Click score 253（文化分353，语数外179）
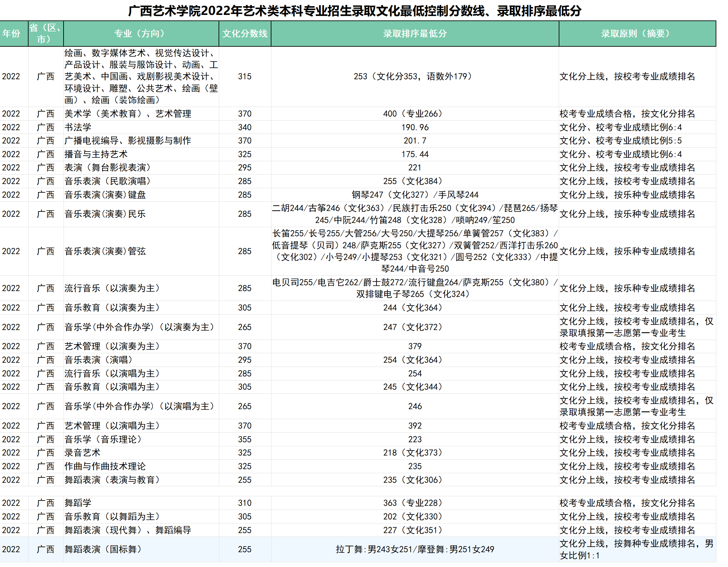 click(415, 76)
